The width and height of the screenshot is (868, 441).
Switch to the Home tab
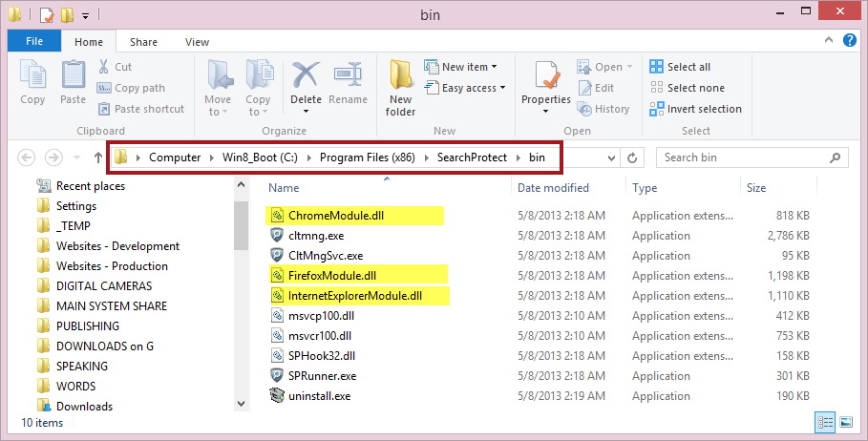(89, 42)
